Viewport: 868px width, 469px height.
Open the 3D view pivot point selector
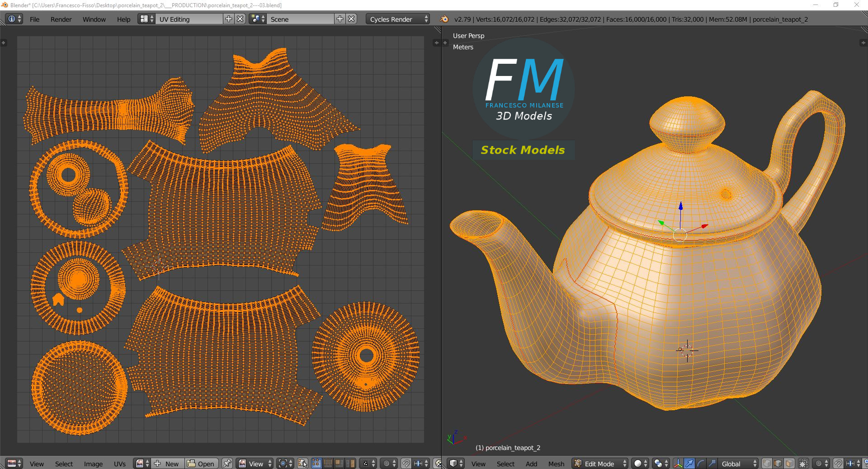[661, 464]
